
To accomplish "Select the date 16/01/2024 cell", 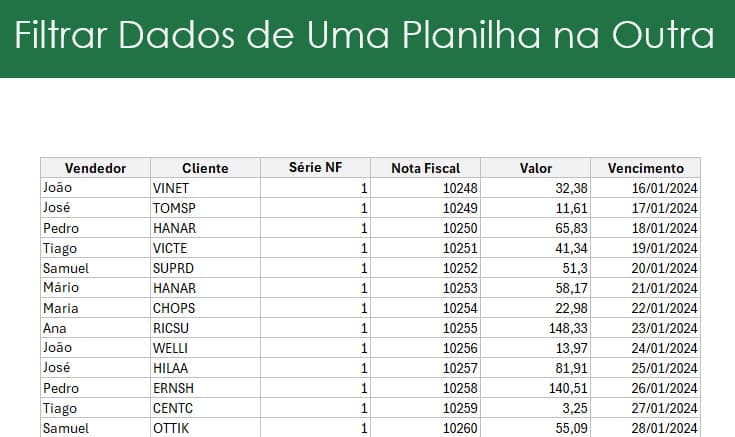I will click(x=645, y=188).
